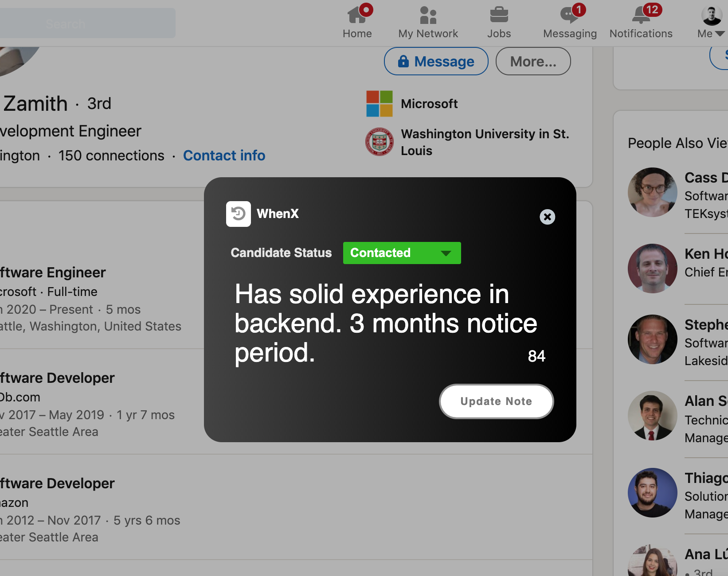This screenshot has width=728, height=576.
Task: Click the Jobs briefcase icon
Action: tap(499, 15)
